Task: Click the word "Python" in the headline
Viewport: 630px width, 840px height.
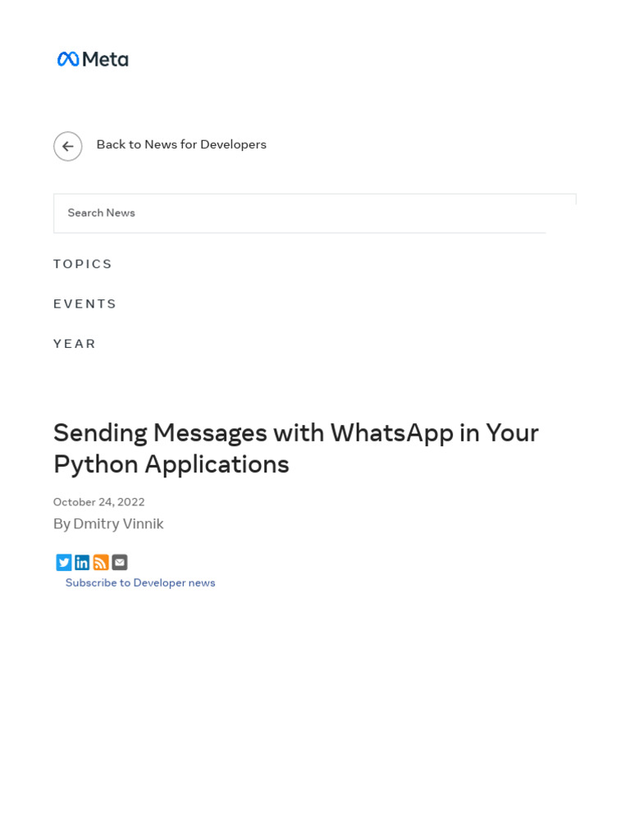Action: tap(95, 464)
